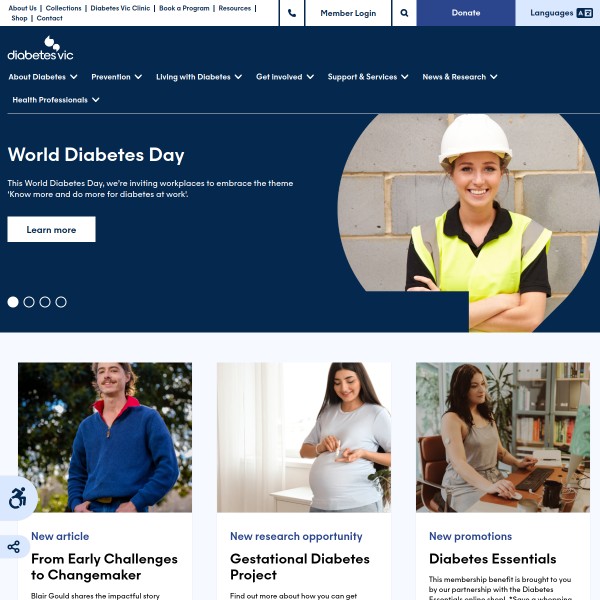Screen dimensions: 600x600
Task: Expand the Living with Diabetes menu
Action: (x=199, y=77)
